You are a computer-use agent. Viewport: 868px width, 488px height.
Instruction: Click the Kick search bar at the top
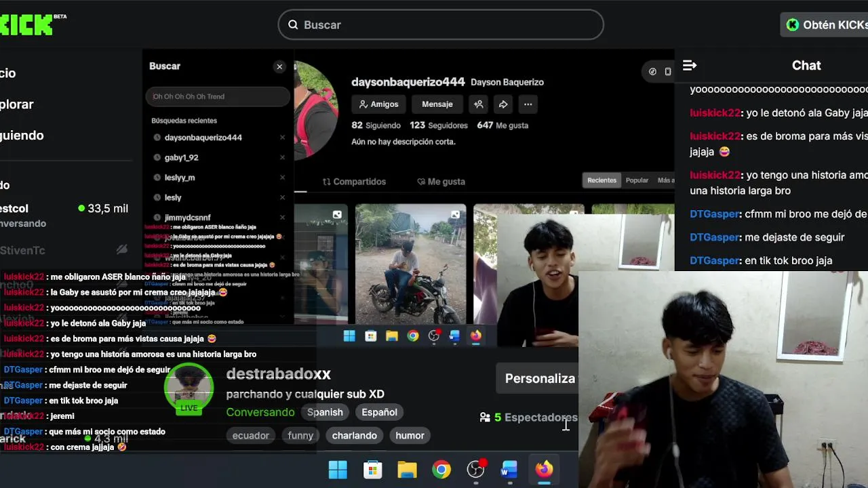pyautogui.click(x=441, y=24)
